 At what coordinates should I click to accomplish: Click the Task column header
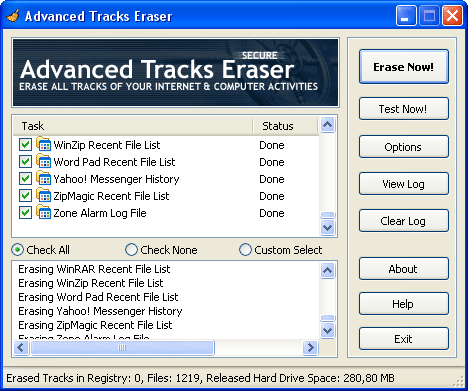(x=133, y=126)
